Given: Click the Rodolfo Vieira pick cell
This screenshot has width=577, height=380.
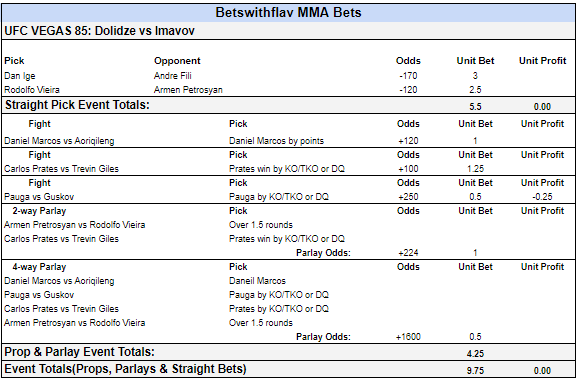Looking at the screenshot, I should click(x=32, y=90).
